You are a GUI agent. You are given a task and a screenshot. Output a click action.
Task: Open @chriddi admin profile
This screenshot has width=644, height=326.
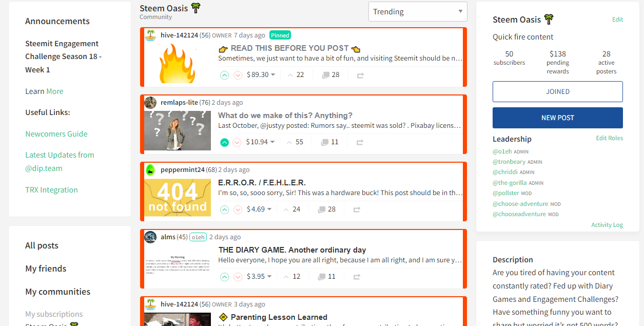[x=505, y=172]
